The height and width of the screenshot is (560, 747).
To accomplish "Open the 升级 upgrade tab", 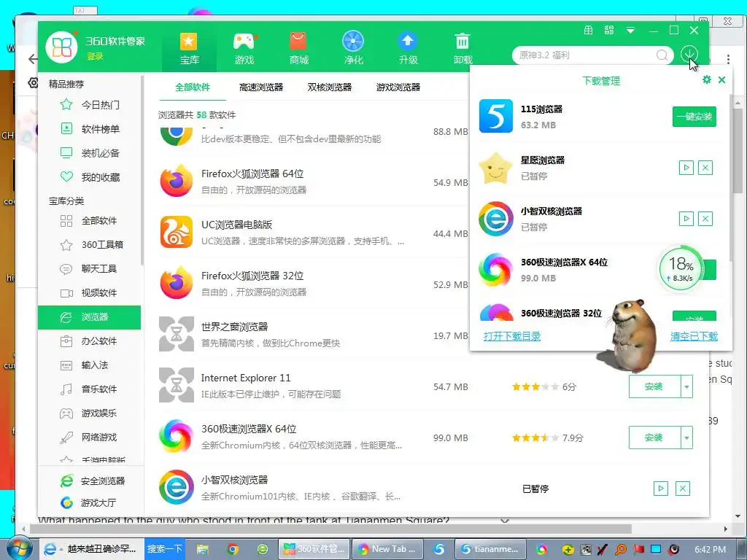I will (409, 47).
